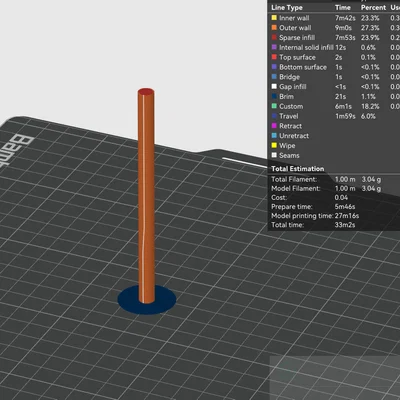400x400 pixels.
Task: Click the Sparse infill percent 23.9%
Action: 370,38
